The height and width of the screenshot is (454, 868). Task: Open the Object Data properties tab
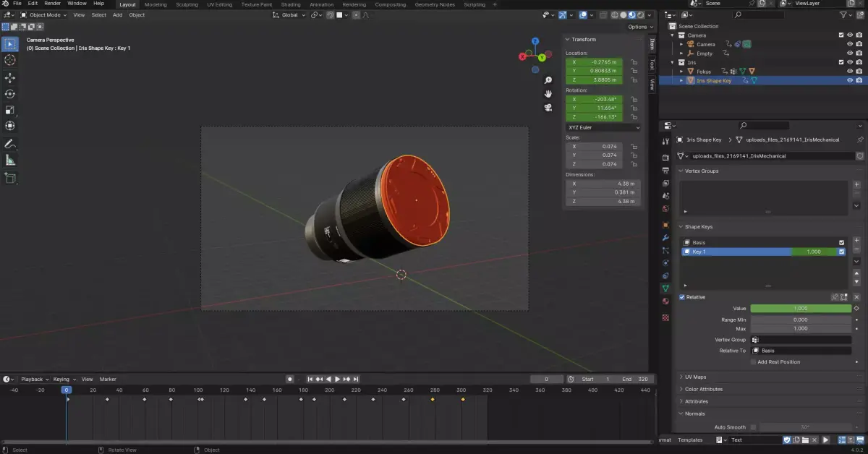[x=665, y=288]
